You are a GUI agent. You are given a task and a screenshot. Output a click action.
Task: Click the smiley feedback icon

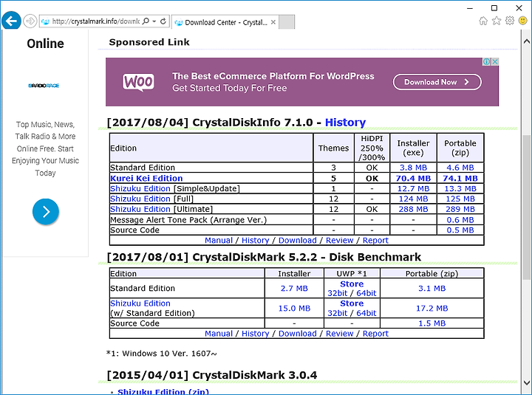point(523,21)
